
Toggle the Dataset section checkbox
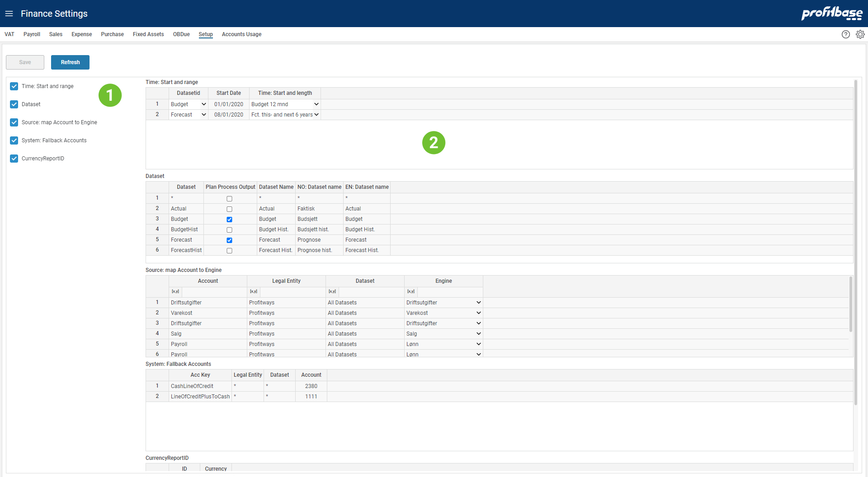pos(14,104)
